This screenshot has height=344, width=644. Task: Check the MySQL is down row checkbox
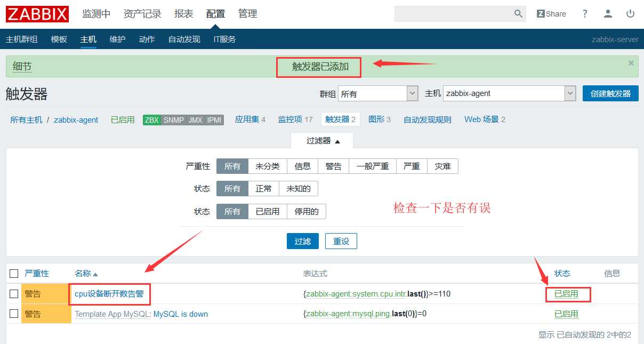14,314
